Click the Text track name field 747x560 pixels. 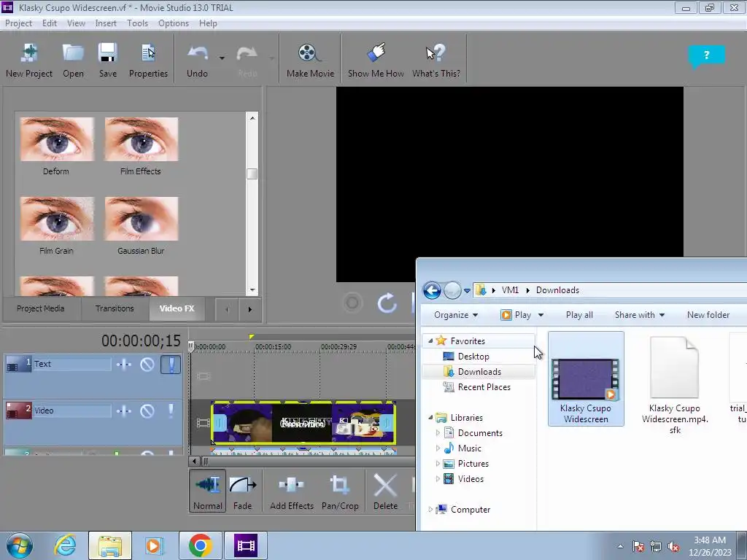(71, 364)
